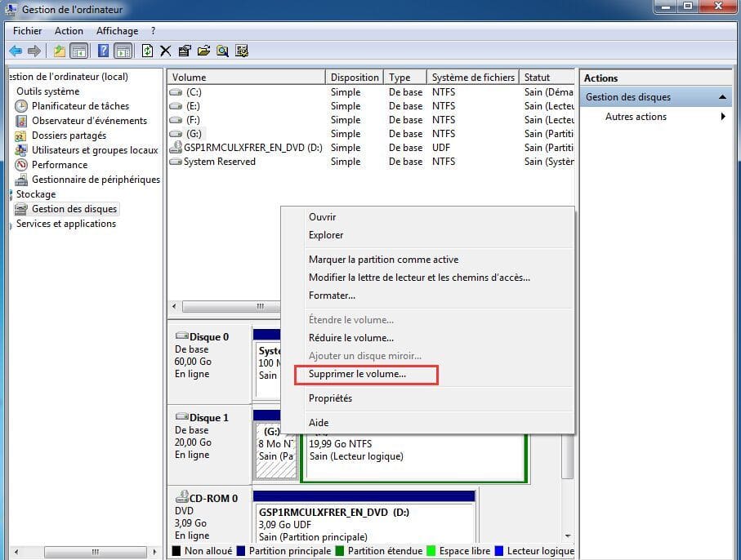This screenshot has height=560, width=741.
Task: Click the blue Back arrow in toolbar
Action: [x=16, y=51]
